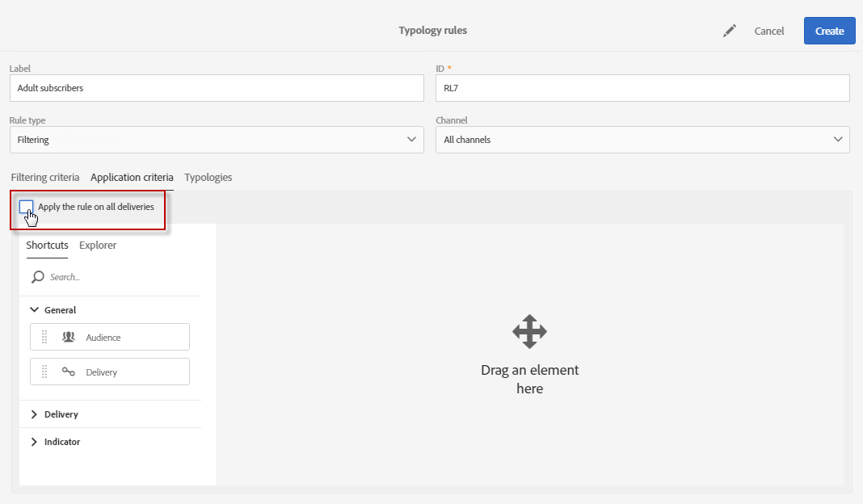The height and width of the screenshot is (504, 863).
Task: Click the four-arrow move icon
Action: [x=529, y=332]
